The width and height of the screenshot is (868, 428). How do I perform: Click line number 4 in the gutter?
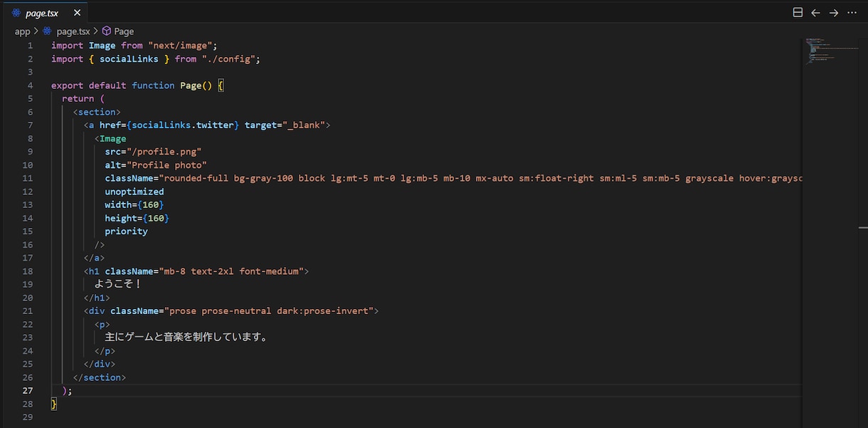[30, 85]
